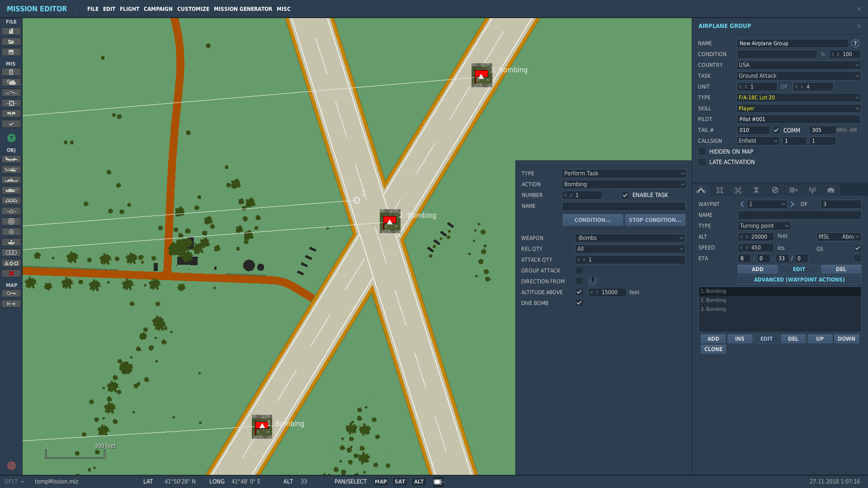The height and width of the screenshot is (488, 868).
Task: Click the green fly mission arrow
Action: pyautogui.click(x=11, y=138)
